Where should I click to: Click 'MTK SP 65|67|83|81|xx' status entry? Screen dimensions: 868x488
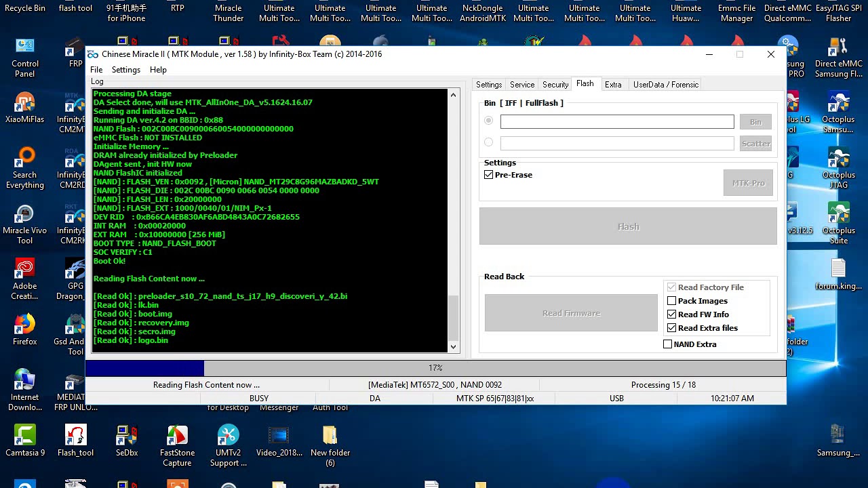point(495,399)
